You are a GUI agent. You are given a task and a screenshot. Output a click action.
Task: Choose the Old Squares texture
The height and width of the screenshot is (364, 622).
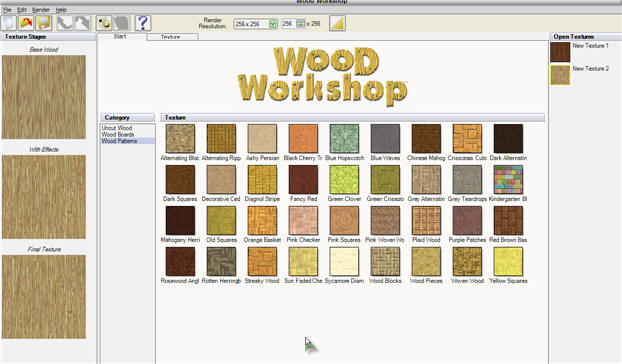tap(221, 221)
